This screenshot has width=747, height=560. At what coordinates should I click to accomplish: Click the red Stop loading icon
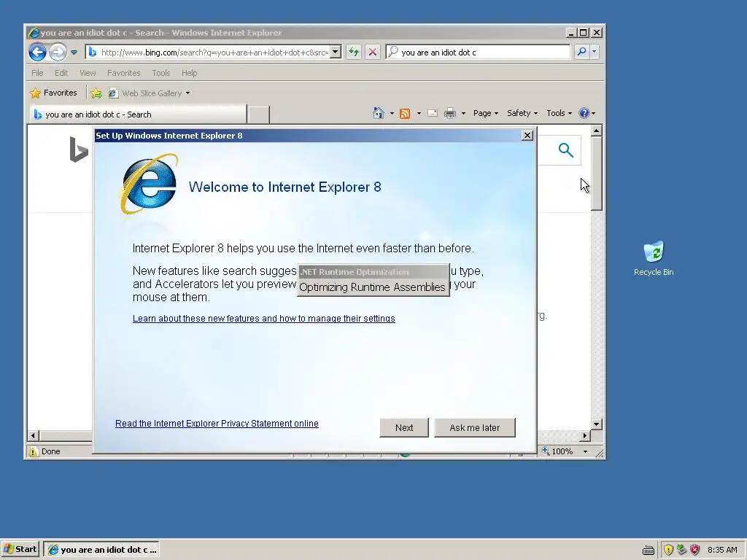click(373, 52)
